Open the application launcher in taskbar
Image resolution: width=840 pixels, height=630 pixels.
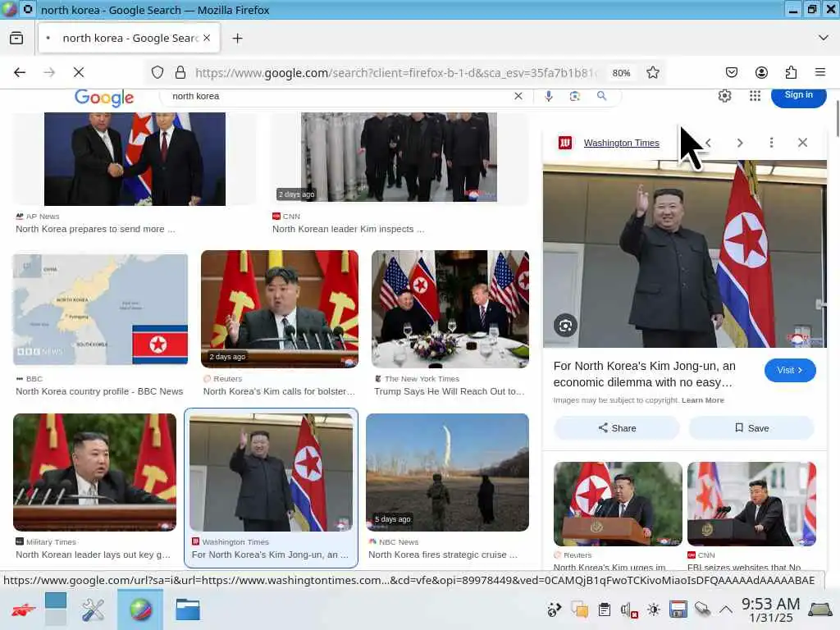[22, 609]
